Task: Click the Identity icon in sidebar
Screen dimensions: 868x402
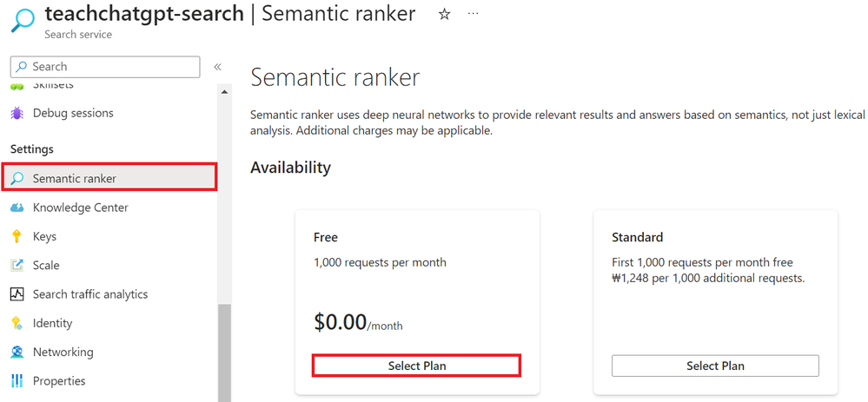Action: pyautogui.click(x=17, y=323)
